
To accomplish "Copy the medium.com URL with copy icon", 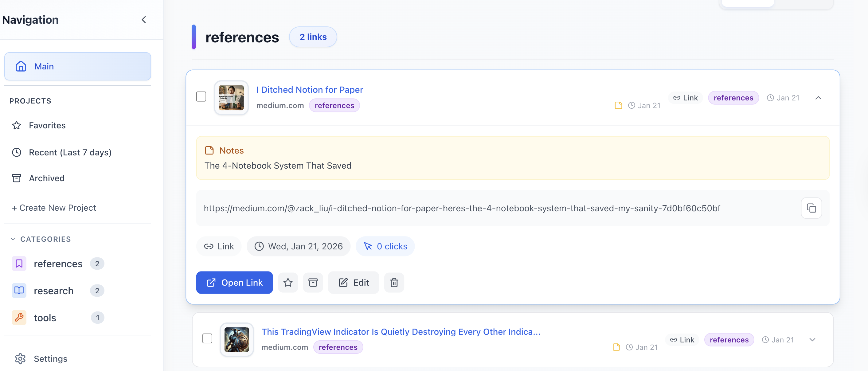I will coord(811,208).
